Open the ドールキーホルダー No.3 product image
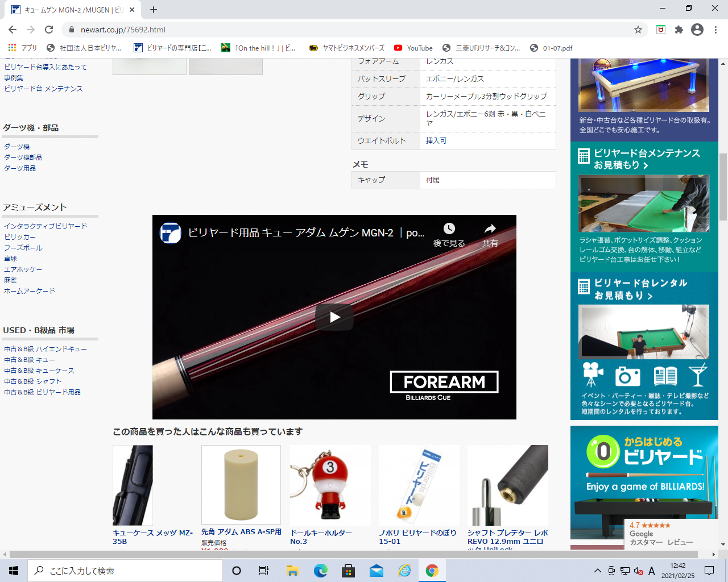Viewport: 728px width, 582px height. coord(330,485)
